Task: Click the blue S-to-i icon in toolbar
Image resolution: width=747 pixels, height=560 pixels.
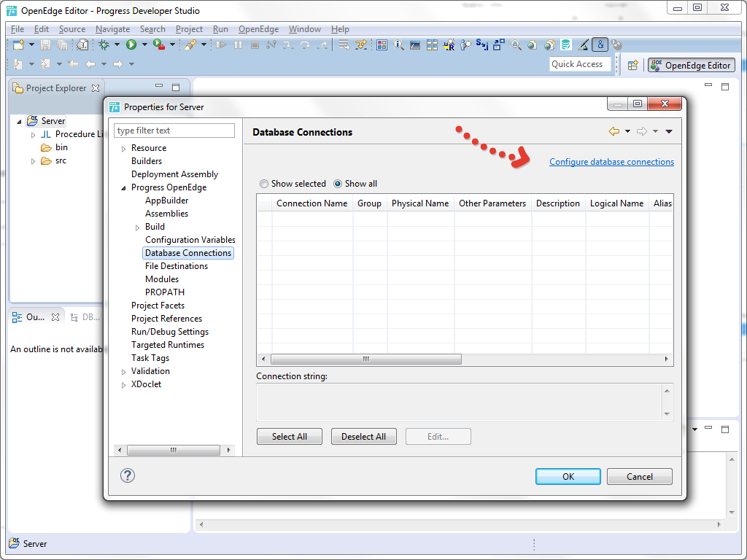Action: tap(482, 44)
